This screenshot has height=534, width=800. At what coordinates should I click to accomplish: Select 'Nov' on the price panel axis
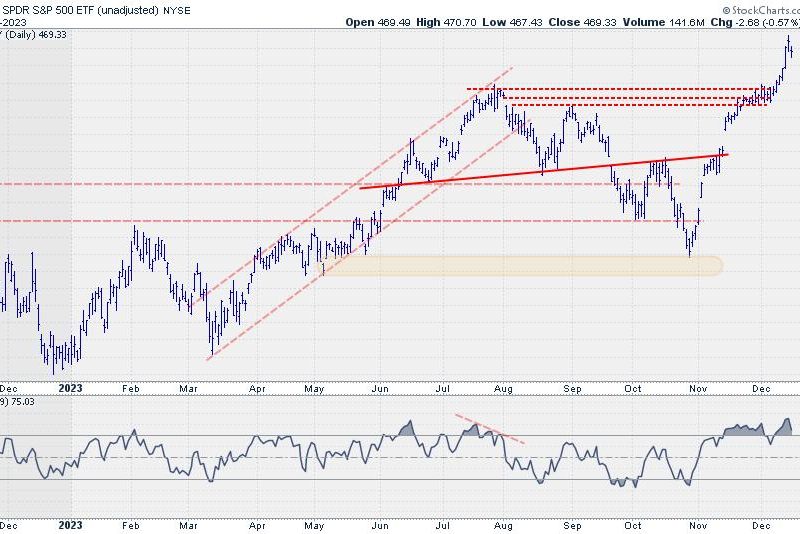click(698, 389)
